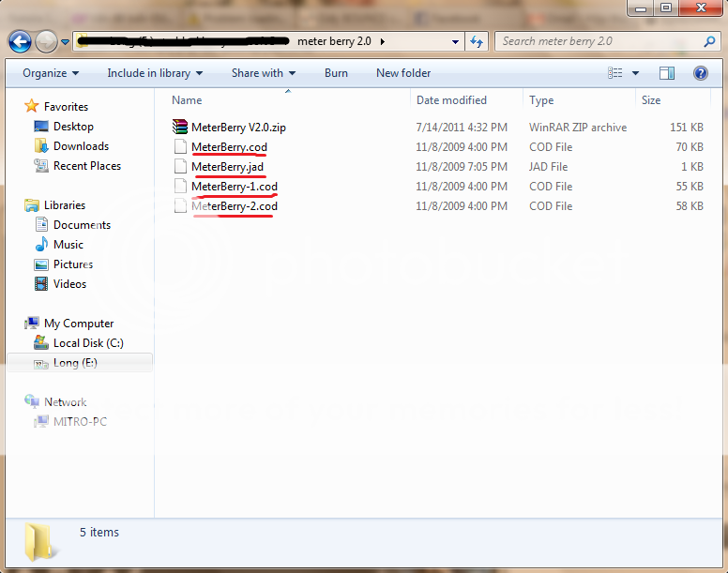This screenshot has height=573, width=728.
Task: Click the Refresh button beside address bar
Action: click(x=476, y=41)
